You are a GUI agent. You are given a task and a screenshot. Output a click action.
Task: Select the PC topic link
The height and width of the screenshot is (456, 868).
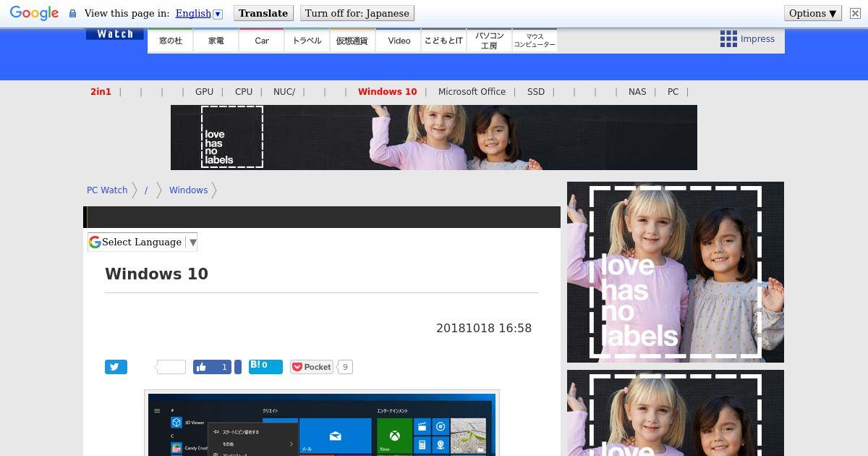(x=673, y=92)
